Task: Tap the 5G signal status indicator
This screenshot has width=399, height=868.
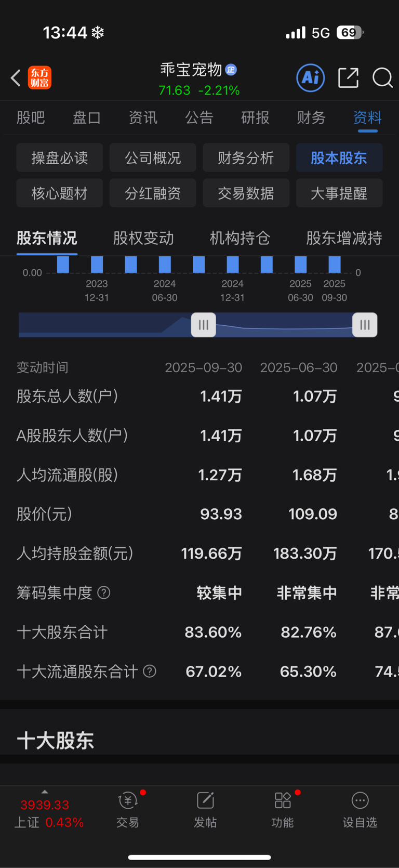Action: (321, 33)
